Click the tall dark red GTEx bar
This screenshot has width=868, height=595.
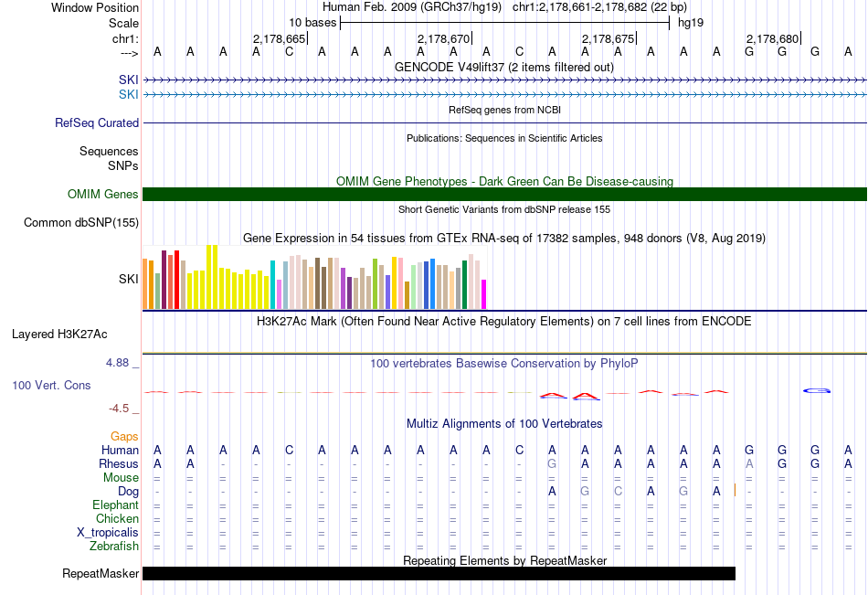click(164, 280)
